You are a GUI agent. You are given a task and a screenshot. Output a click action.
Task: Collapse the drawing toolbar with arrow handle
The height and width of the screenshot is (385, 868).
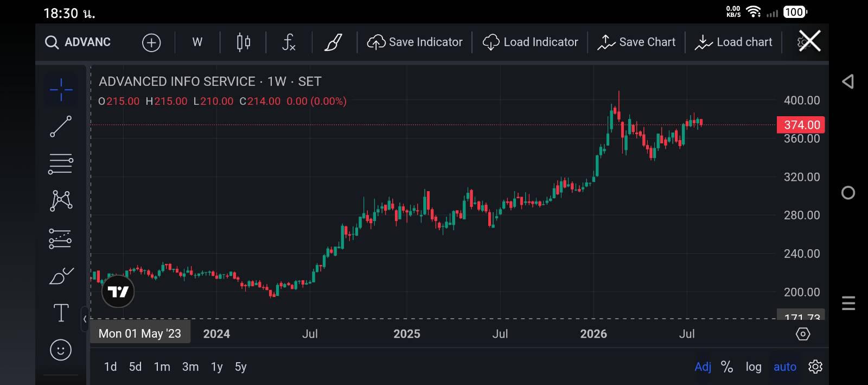85,319
